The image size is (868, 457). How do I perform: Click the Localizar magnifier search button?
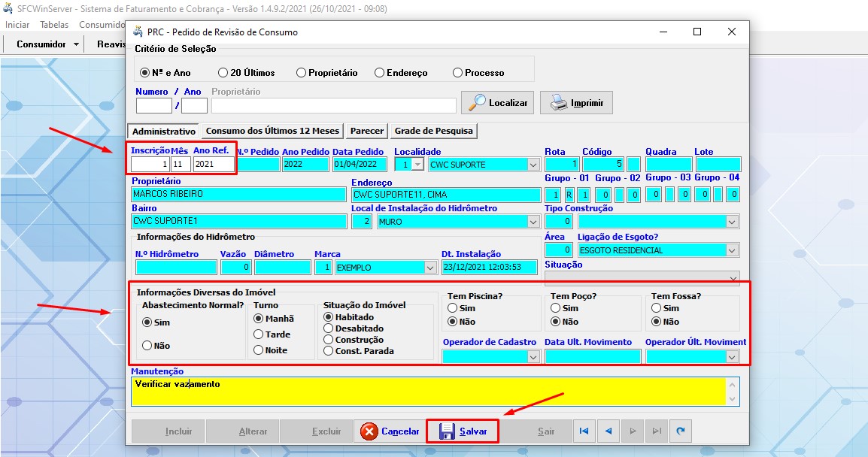pyautogui.click(x=496, y=103)
